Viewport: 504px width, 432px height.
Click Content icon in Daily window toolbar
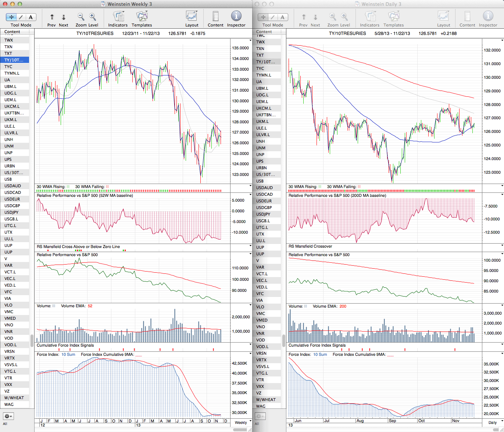click(x=467, y=17)
